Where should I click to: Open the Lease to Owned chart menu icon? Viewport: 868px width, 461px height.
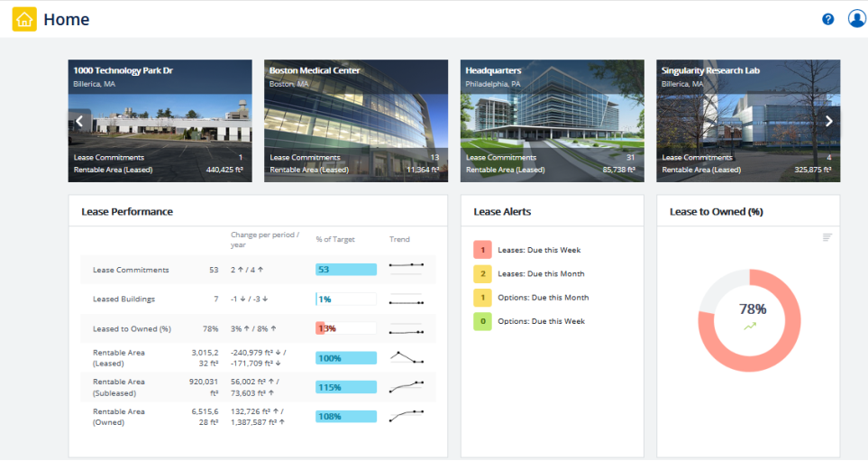click(827, 237)
